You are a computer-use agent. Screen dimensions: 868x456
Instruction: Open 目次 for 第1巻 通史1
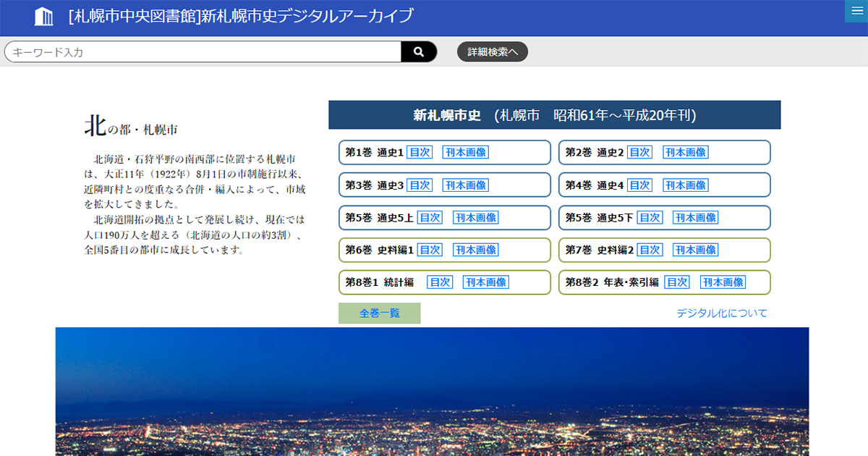(420, 153)
